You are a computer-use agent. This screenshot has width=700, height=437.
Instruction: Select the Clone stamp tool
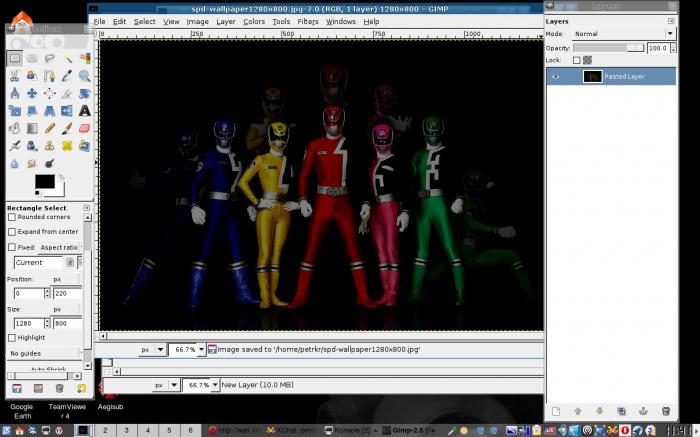[50, 146]
